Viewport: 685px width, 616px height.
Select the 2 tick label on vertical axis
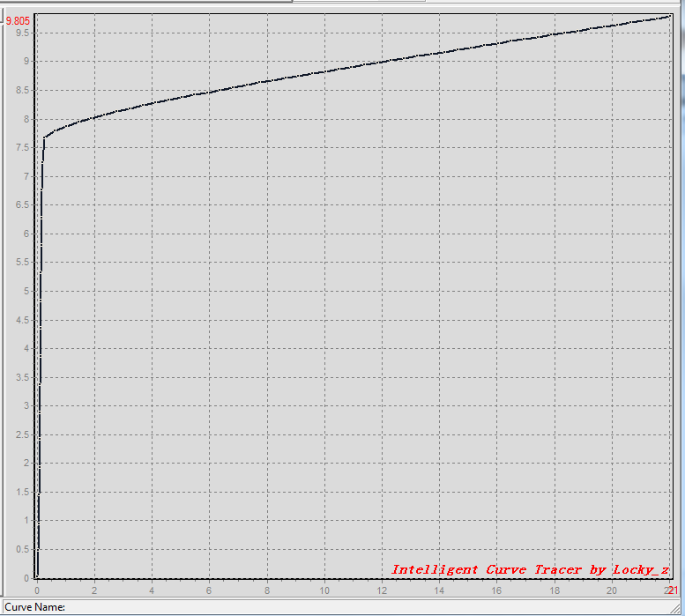(26, 463)
